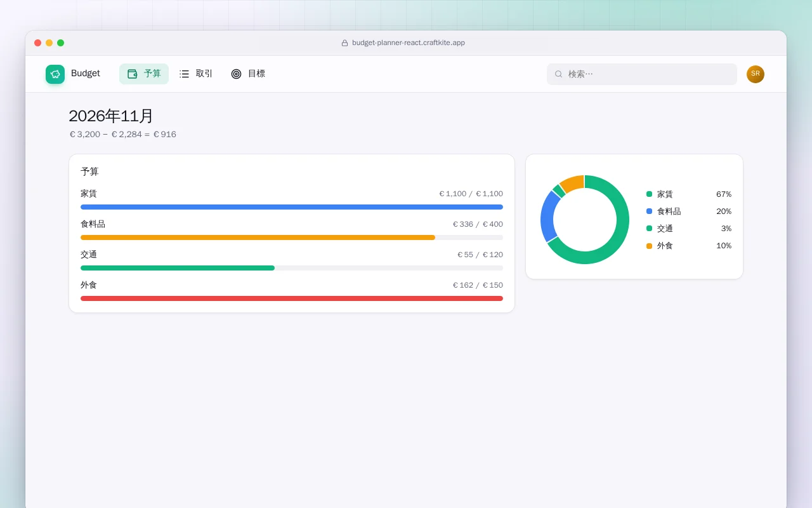Click the lock icon in the address bar

tap(344, 43)
